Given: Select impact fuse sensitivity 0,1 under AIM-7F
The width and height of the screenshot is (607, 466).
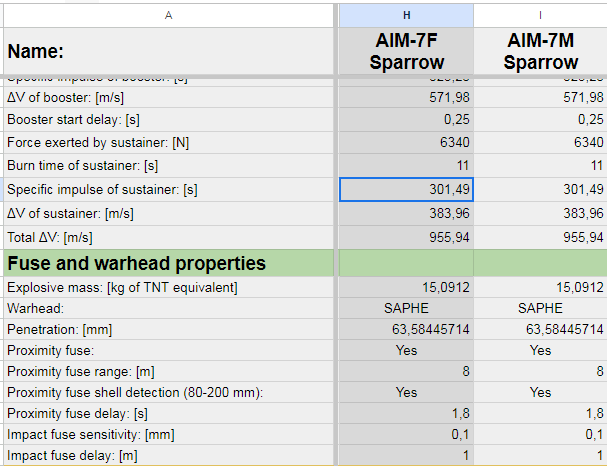Looking at the screenshot, I should [406, 434].
